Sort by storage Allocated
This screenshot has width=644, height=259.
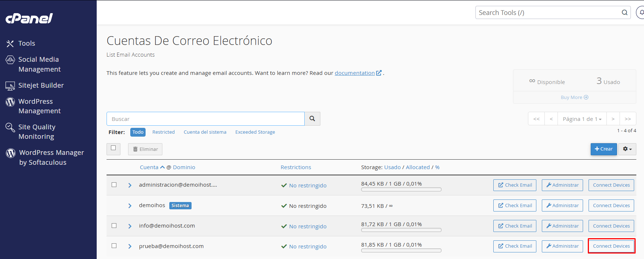click(418, 167)
